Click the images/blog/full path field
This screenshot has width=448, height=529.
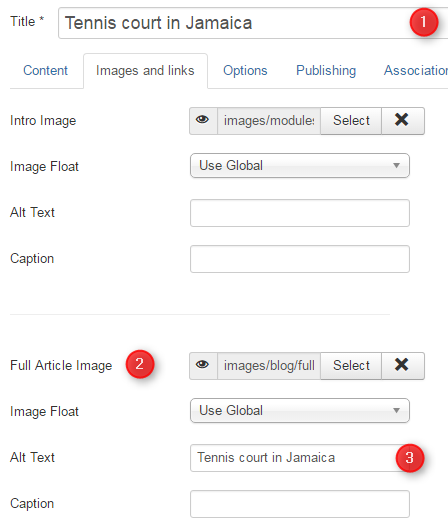coord(269,366)
